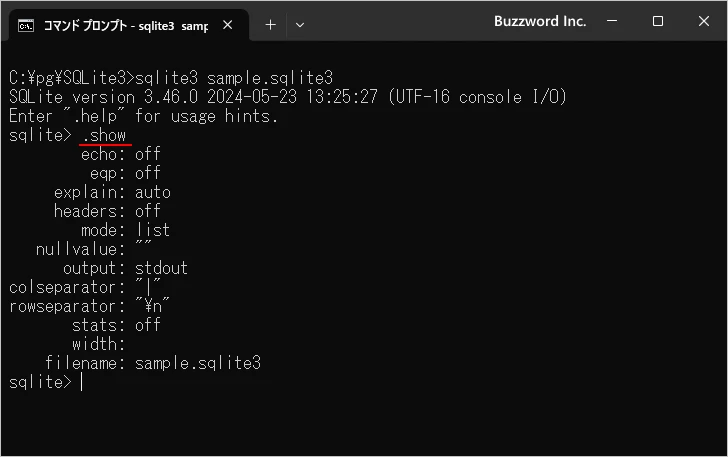Viewport: 728px width, 457px height.
Task: Maximize the terminal window
Action: pos(658,21)
